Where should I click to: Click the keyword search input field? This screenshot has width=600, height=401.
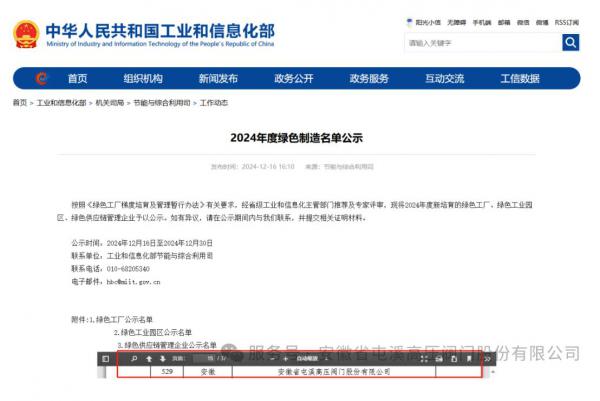(482, 42)
